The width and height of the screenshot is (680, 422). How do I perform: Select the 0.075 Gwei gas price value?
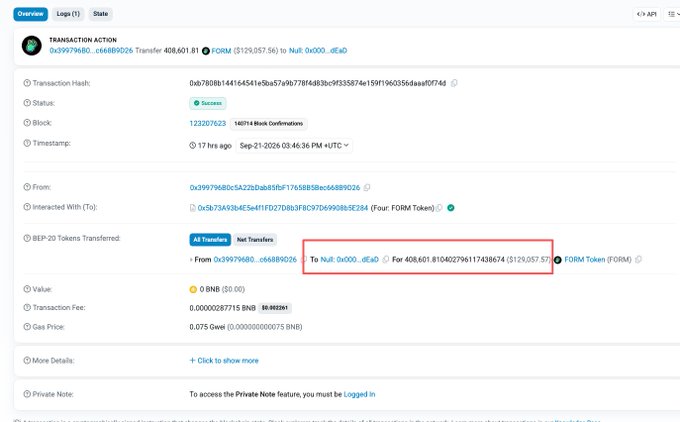pyautogui.click(x=207, y=327)
